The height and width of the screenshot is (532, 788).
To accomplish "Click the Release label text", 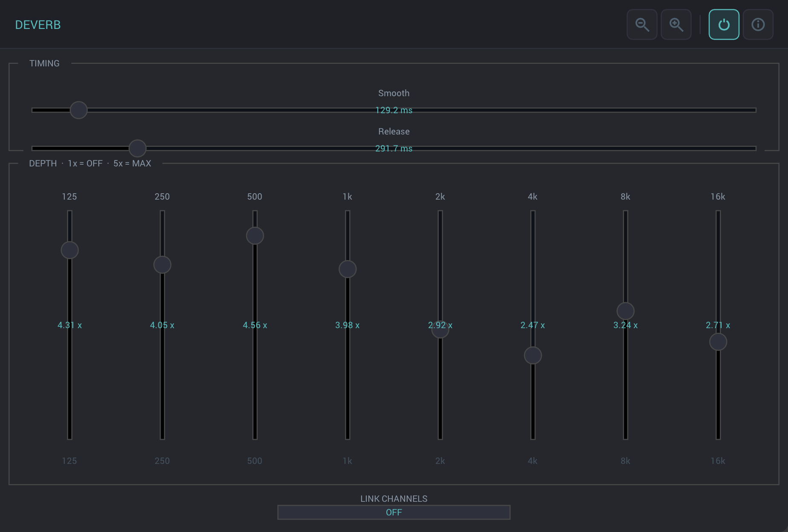I will pos(394,132).
